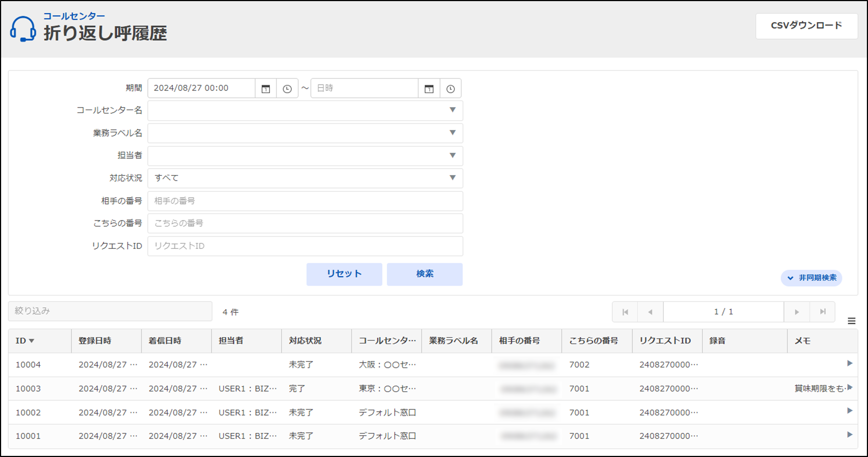Open the start time clock picker
The height and width of the screenshot is (457, 868).
[287, 89]
